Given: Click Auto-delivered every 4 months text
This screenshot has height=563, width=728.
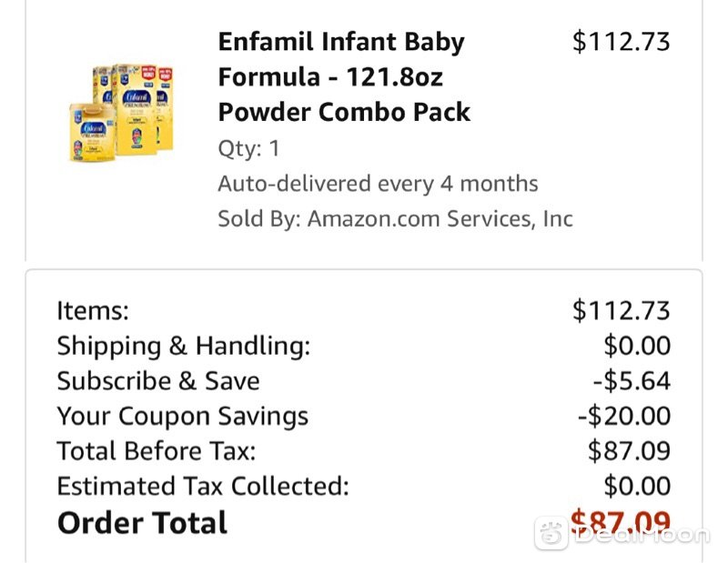Looking at the screenshot, I should pos(378,184).
